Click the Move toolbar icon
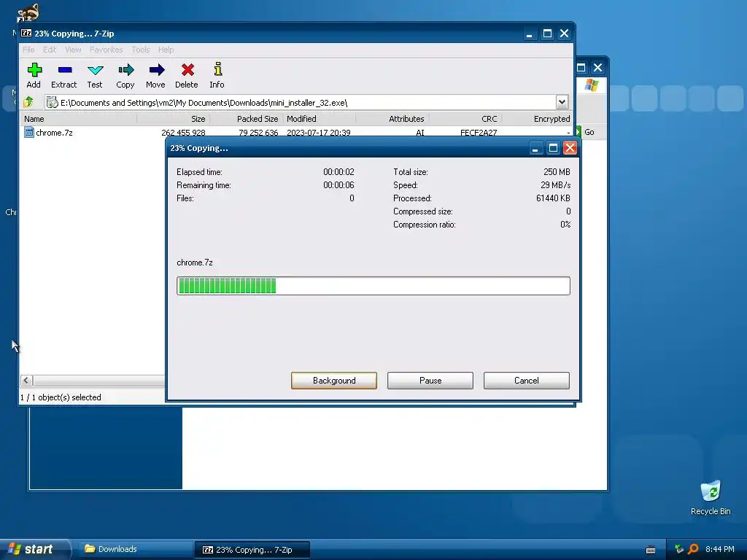 156,71
